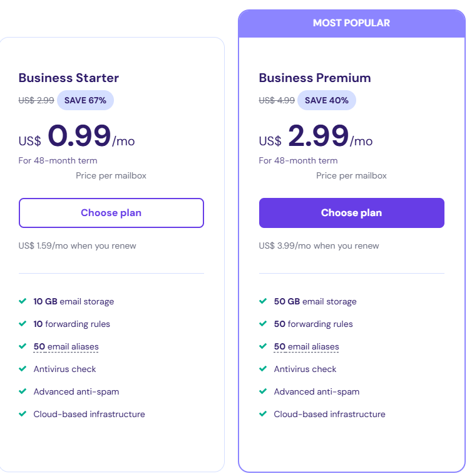Click the Business Starter plan title

69,78
